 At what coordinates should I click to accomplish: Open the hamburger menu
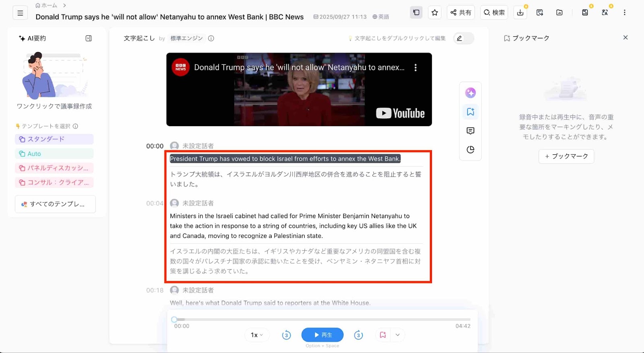point(20,13)
